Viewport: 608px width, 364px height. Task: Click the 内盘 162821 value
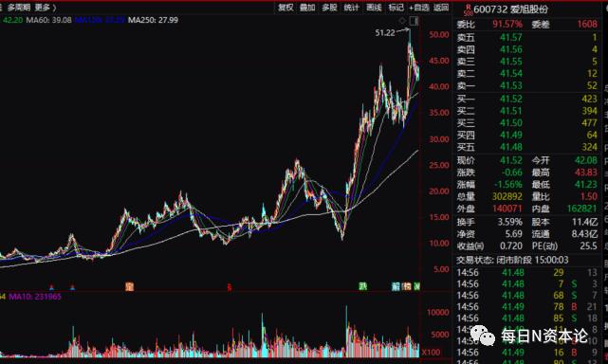point(582,209)
